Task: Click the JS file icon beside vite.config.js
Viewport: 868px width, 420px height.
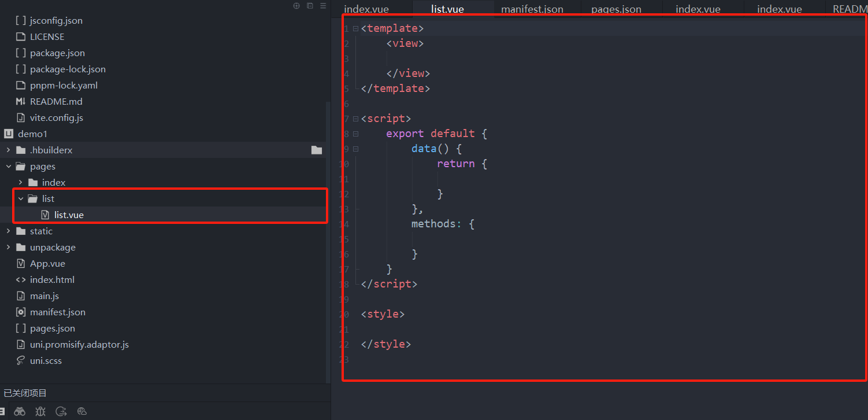Action: click(21, 117)
